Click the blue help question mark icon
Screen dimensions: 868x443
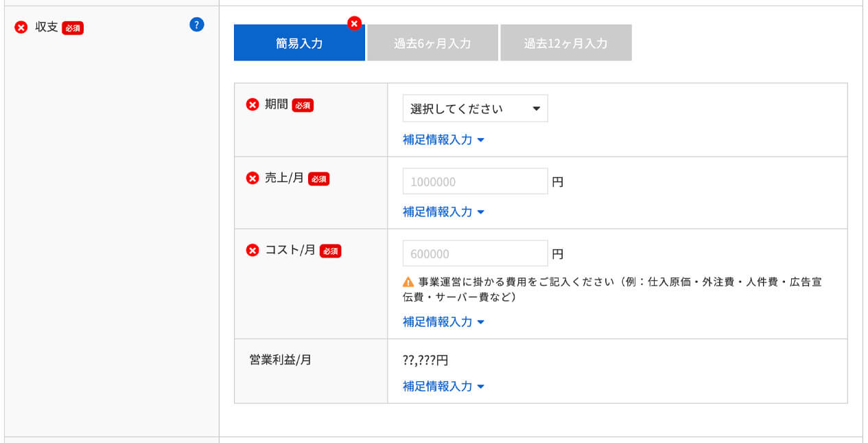click(196, 25)
